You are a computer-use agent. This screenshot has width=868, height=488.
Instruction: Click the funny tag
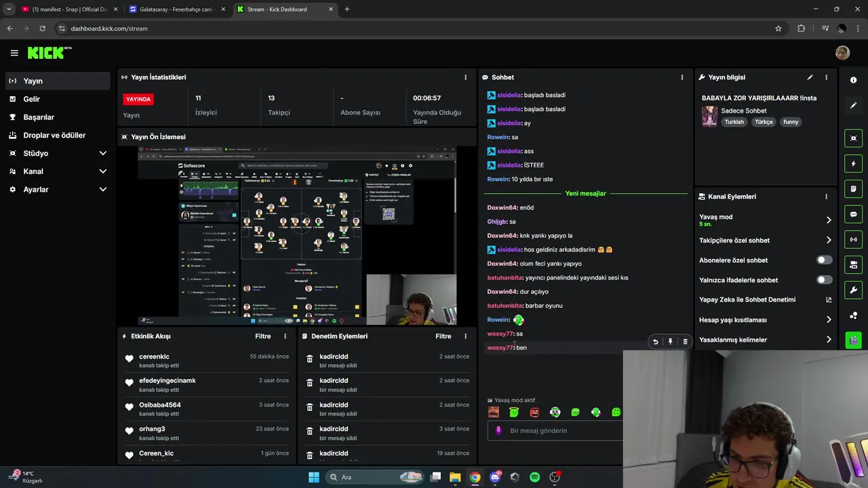pos(791,122)
